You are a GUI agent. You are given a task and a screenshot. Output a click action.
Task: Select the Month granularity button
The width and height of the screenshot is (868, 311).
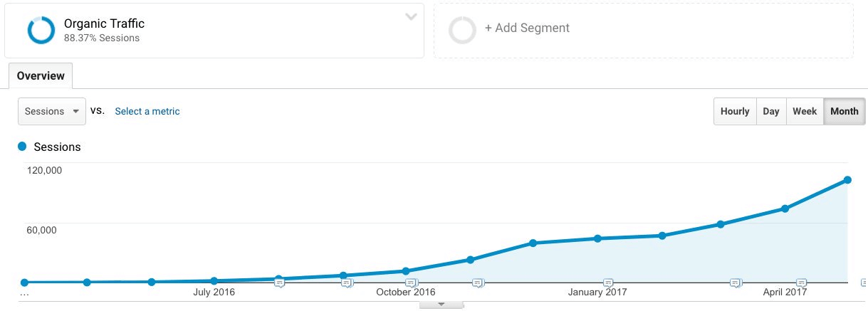click(845, 111)
